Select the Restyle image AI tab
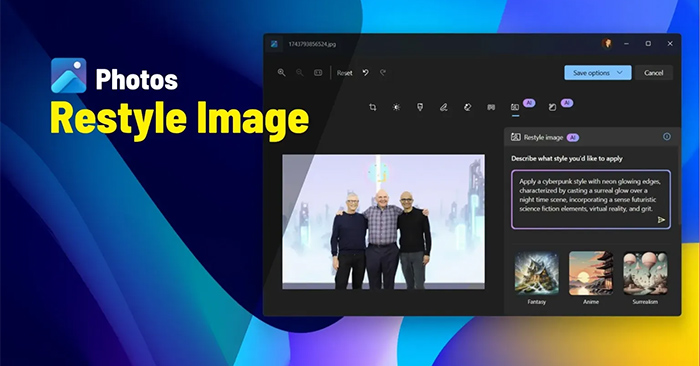Screen dimensions: 700x366 point(515,107)
